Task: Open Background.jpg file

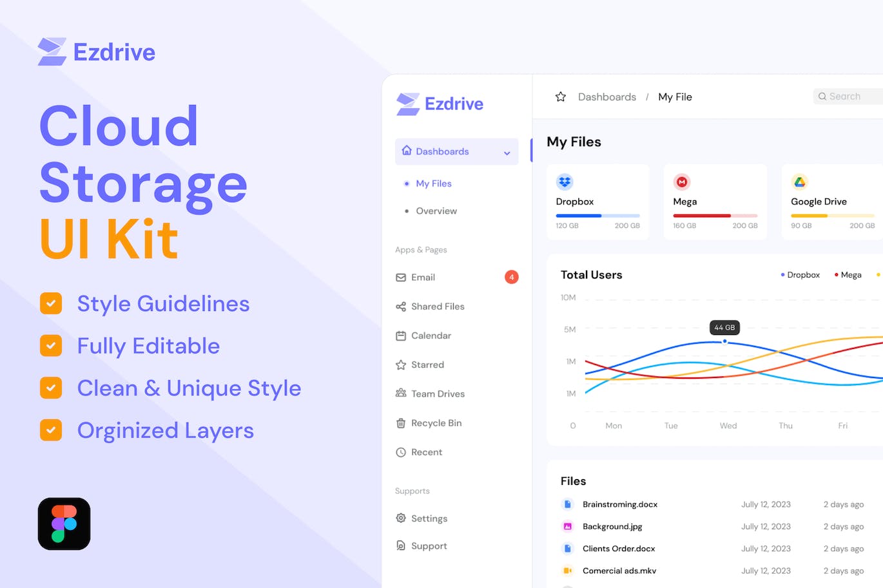Action: click(x=612, y=526)
